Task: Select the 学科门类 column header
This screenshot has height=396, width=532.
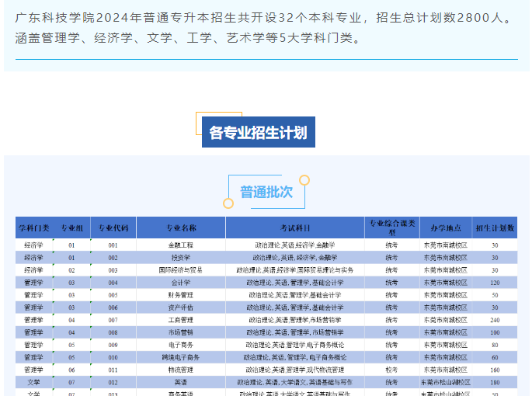Action: 33,228
